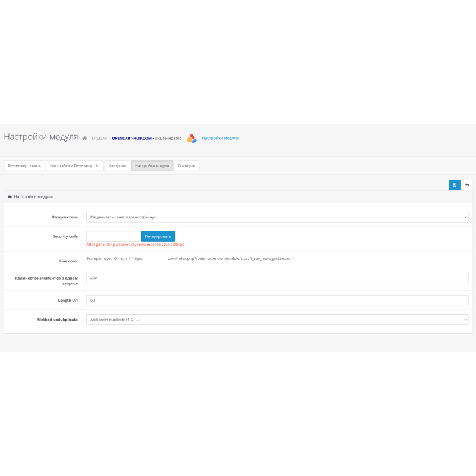Click the field containing value 200
This screenshot has width=476, height=476.
277,278
